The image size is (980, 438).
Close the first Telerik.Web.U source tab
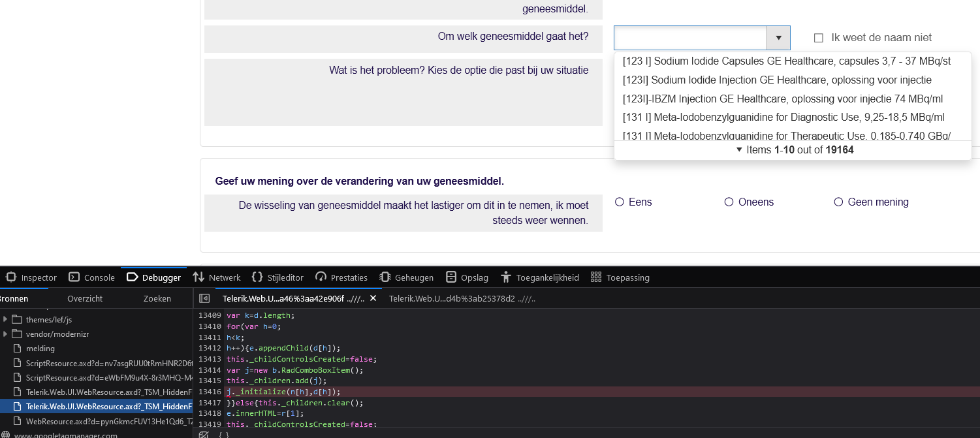(x=373, y=298)
